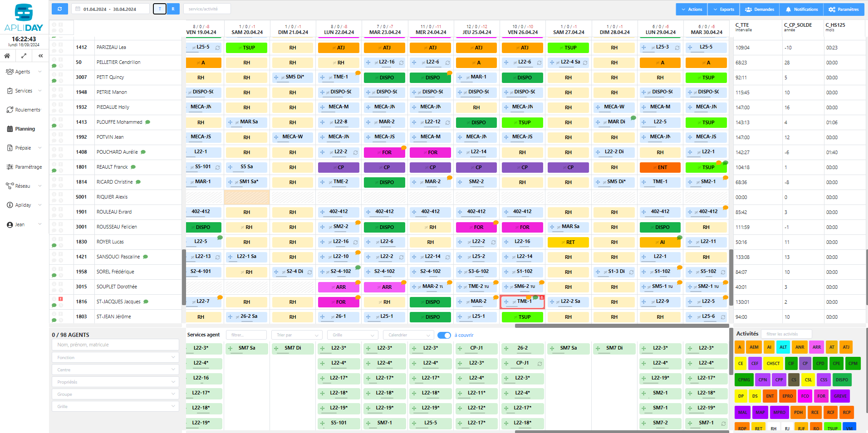Click the TME-1 shift for ST-JACQUES Jacques
This screenshot has width=868, height=433.
(x=522, y=302)
